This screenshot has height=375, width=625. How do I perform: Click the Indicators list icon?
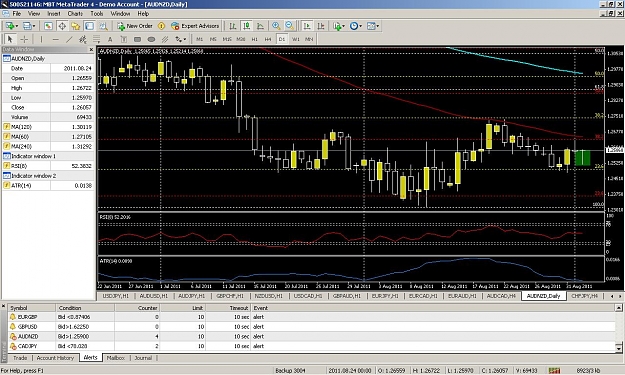(x=337, y=26)
